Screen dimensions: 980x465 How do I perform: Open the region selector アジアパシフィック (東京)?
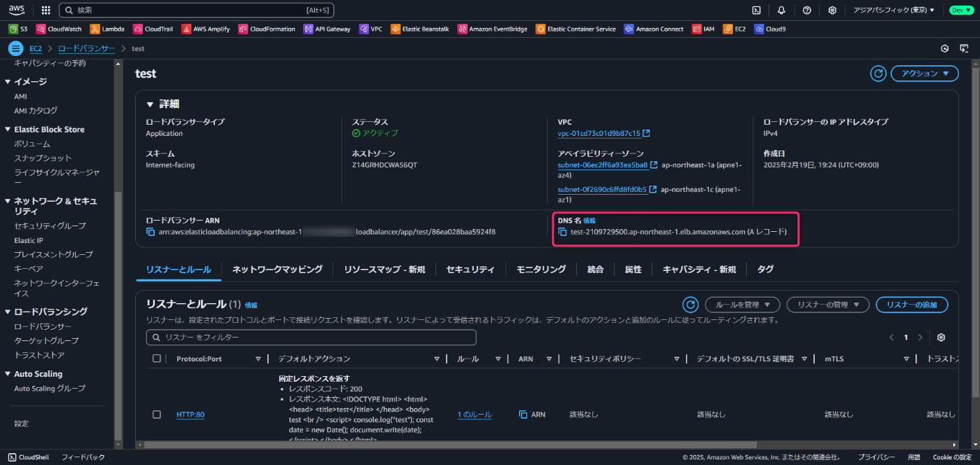coord(894,10)
